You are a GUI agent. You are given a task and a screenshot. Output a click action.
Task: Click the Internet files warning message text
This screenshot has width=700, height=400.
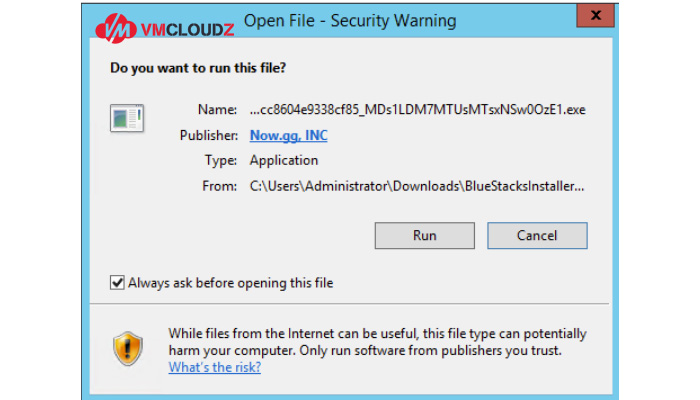[377, 342]
